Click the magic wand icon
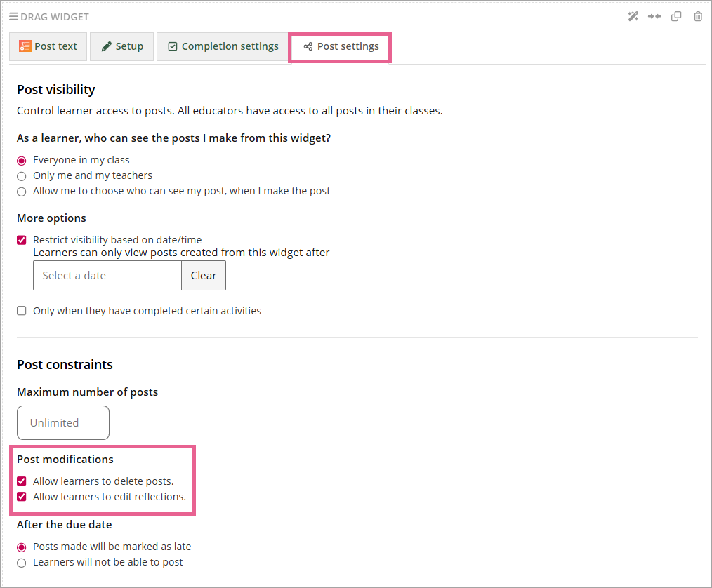 [x=633, y=17]
